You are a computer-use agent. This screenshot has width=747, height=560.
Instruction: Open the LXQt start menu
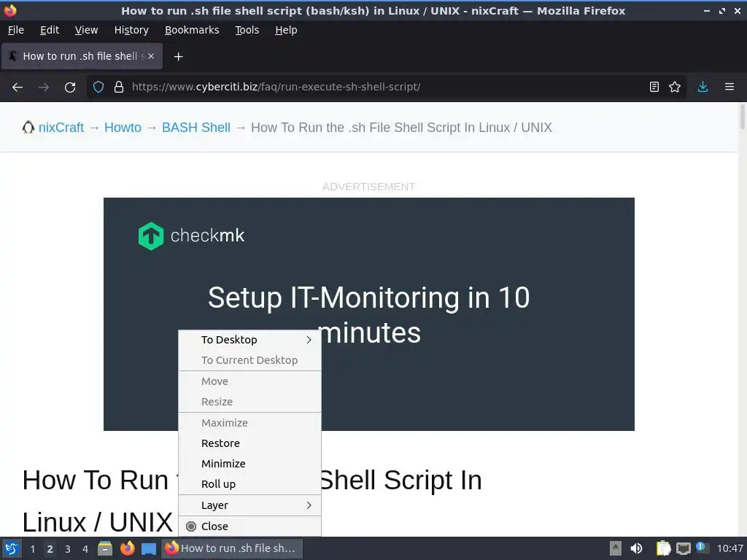tap(12, 548)
